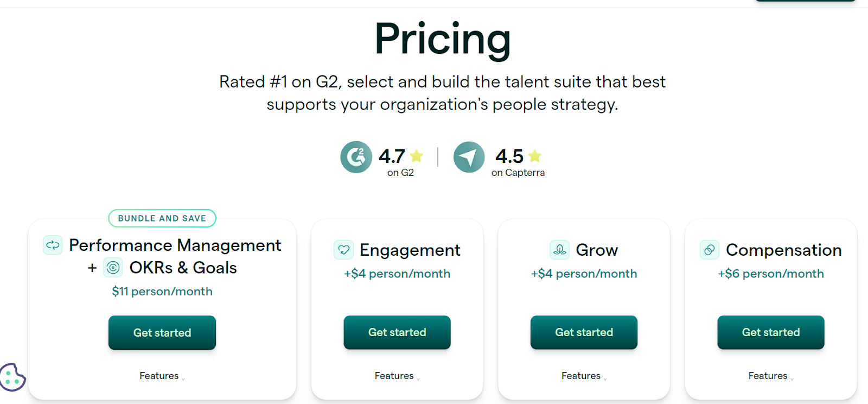Screen dimensions: 868x404
Task: Click the Grow plant icon
Action: 560,250
